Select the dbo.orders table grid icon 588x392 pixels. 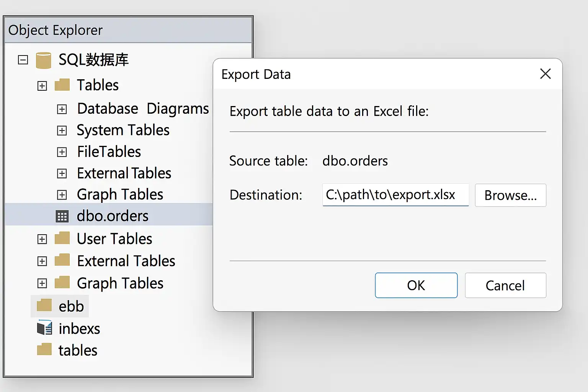click(62, 216)
